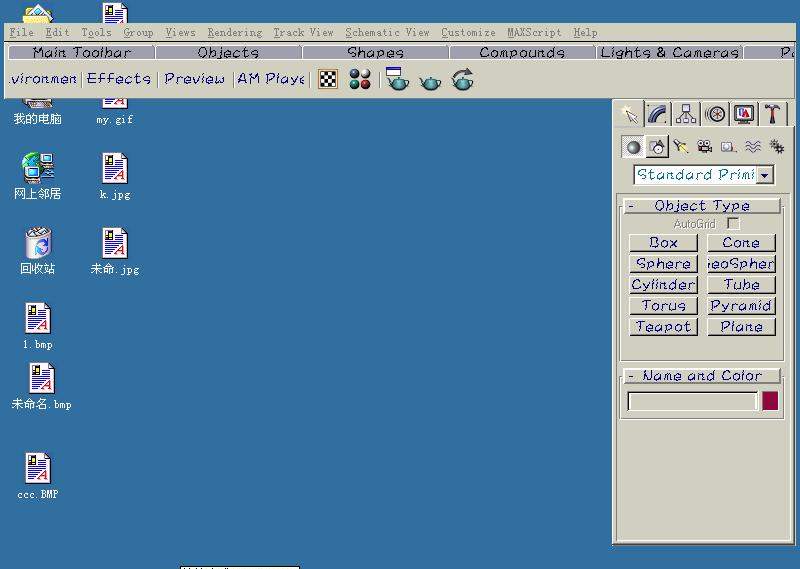Select the 未命名.bmp desktop file icon
This screenshot has width=800, height=569.
pyautogui.click(x=41, y=386)
